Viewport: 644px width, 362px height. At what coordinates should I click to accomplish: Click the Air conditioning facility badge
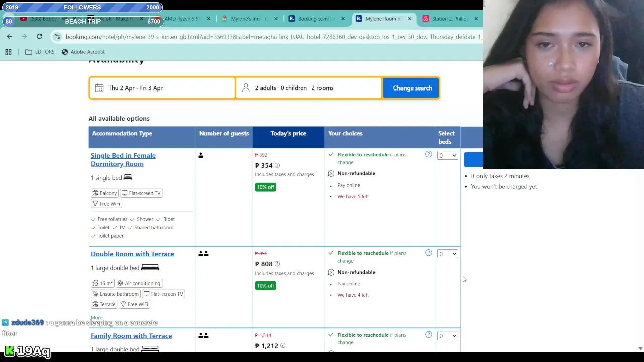[x=138, y=283]
